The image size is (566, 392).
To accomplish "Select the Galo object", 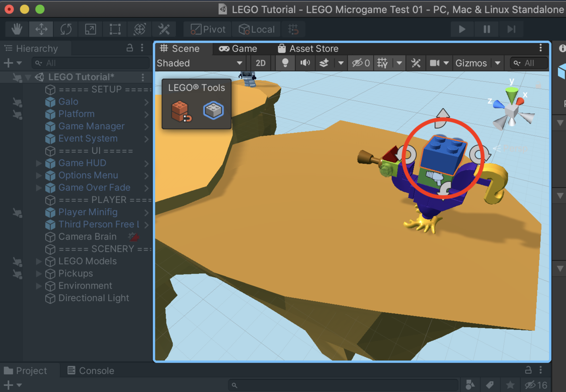I will coord(68,101).
